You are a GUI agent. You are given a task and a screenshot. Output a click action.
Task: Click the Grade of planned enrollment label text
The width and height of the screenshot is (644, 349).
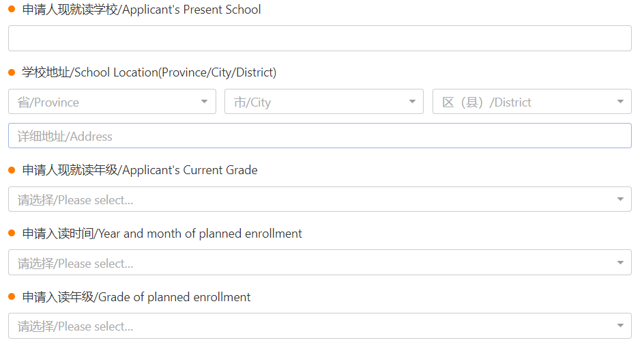point(136,297)
